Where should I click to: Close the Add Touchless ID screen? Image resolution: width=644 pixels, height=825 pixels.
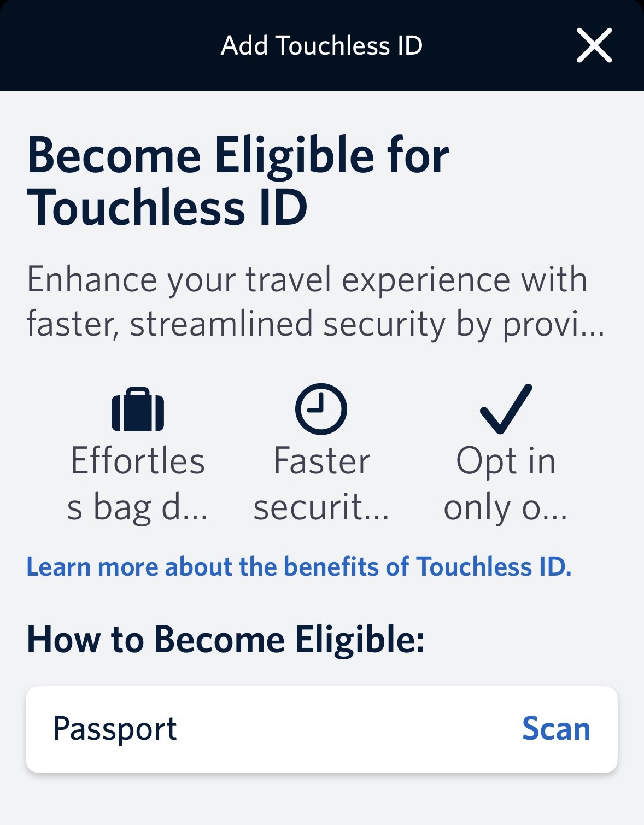coord(594,45)
